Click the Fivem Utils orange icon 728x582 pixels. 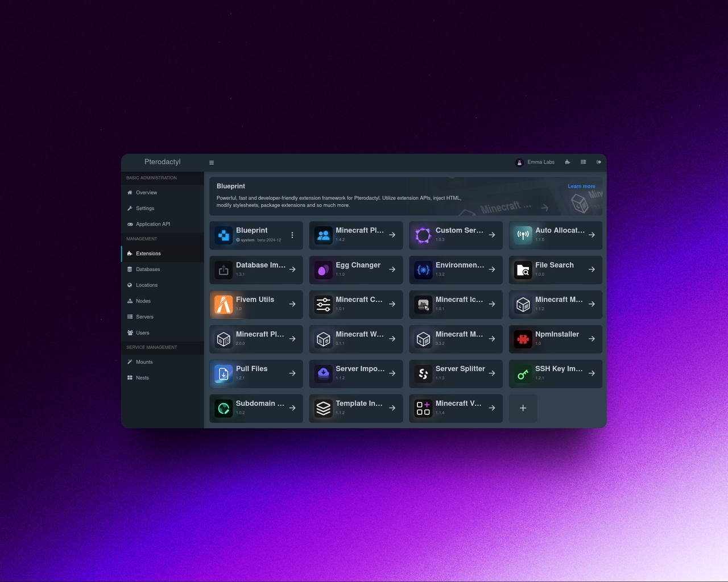224,304
